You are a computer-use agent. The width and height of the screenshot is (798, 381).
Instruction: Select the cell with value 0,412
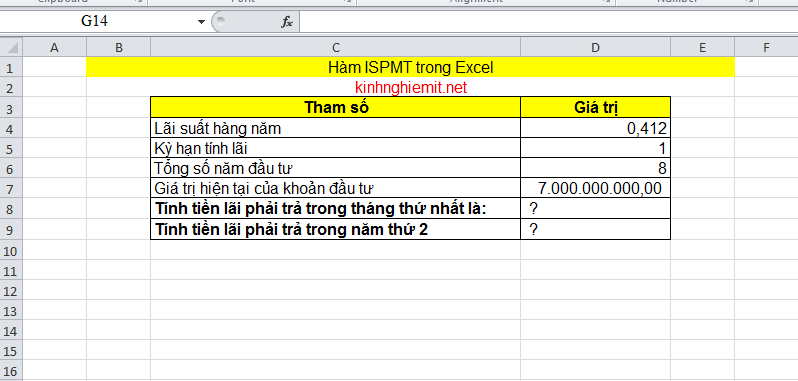(595, 128)
